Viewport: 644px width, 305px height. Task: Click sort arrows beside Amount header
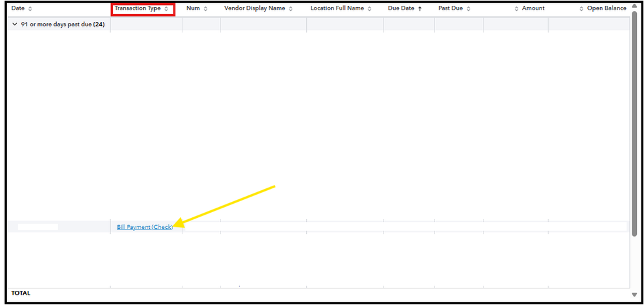tap(516, 8)
